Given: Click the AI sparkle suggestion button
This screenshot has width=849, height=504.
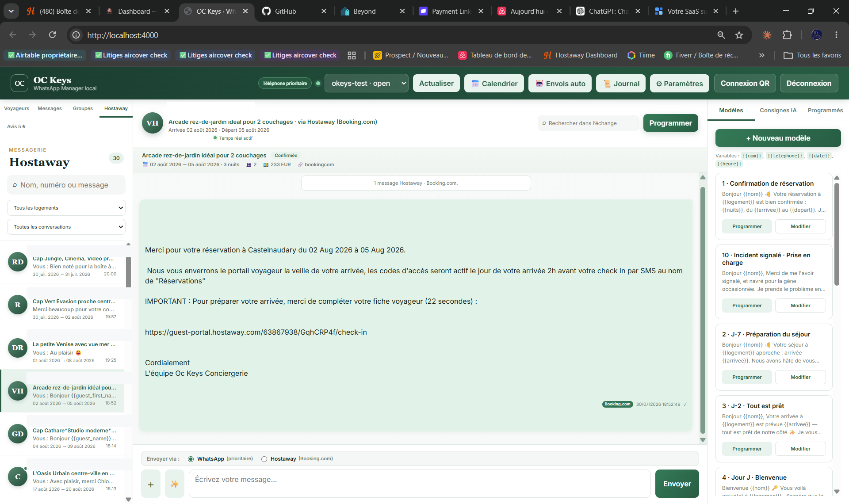Looking at the screenshot, I should [175, 484].
